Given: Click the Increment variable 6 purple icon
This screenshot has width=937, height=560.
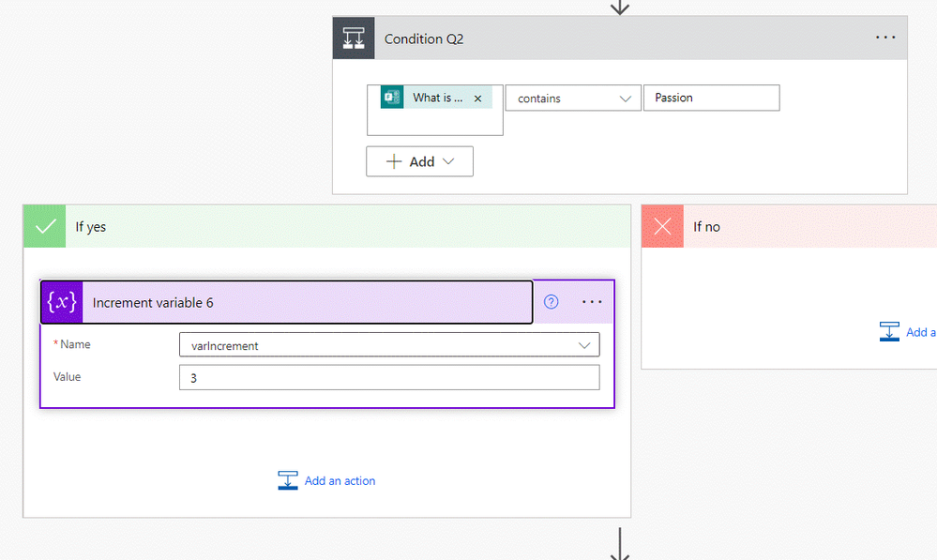Looking at the screenshot, I should [62, 302].
